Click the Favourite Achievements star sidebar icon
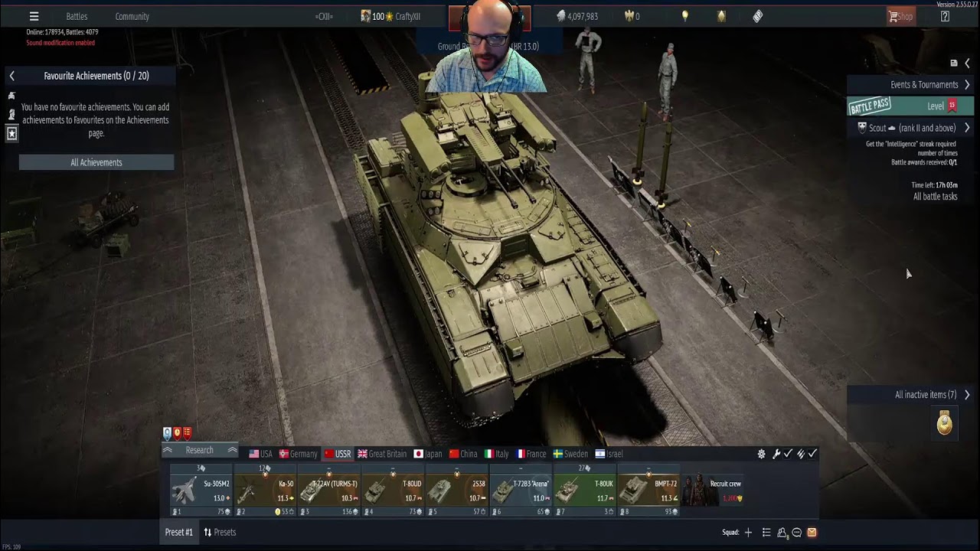 (11, 133)
